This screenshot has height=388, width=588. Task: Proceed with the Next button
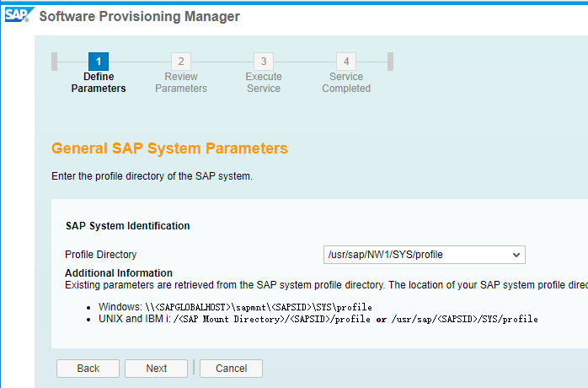tap(156, 369)
